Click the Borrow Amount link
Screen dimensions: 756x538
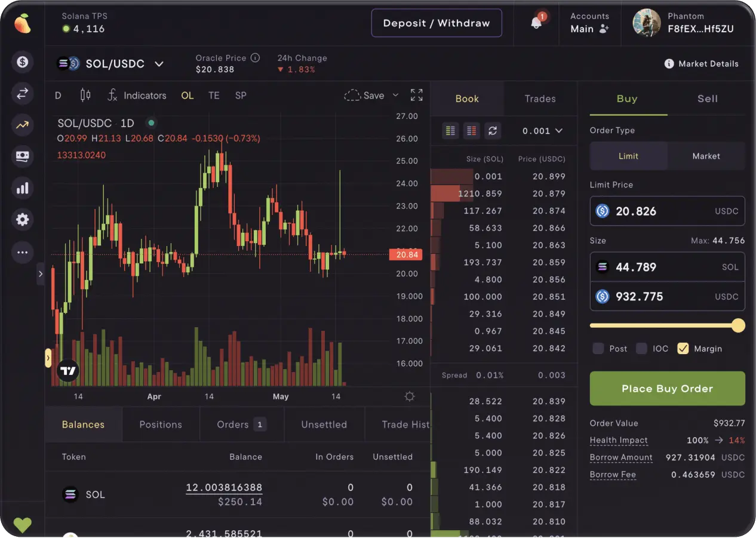621,457
